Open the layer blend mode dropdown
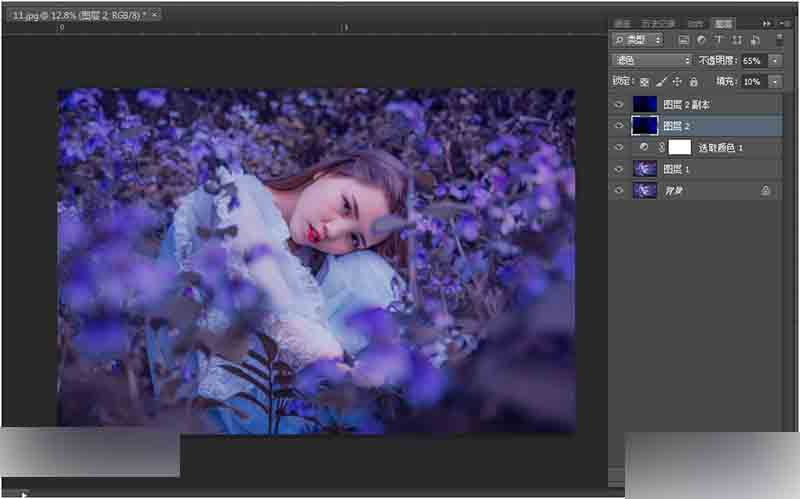The height and width of the screenshot is (499, 800). [651, 61]
